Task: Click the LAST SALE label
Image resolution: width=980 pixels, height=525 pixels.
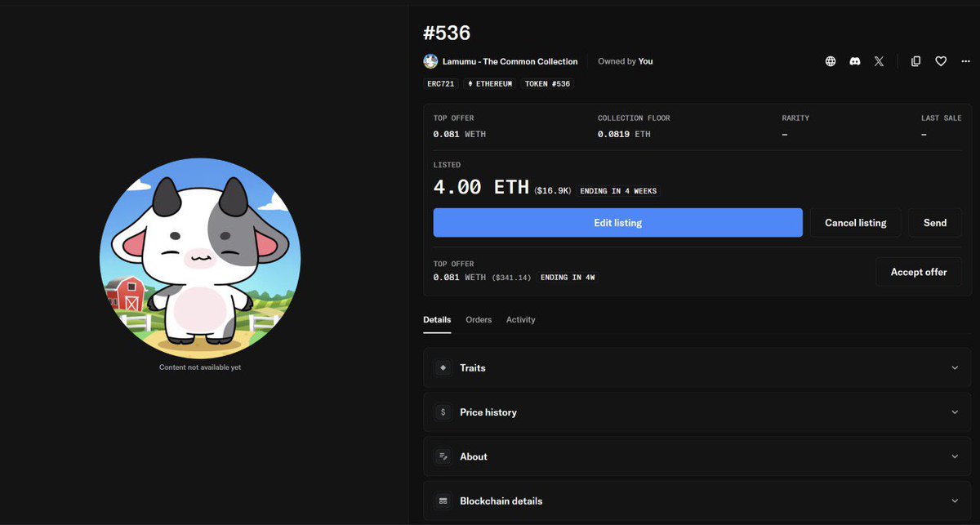Action: coord(942,118)
